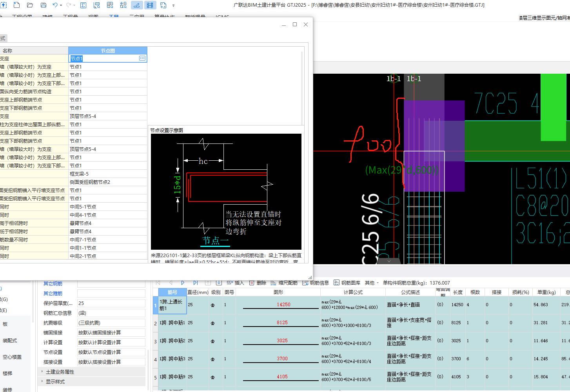Open quick access toolbar customize arrow

pos(173,5)
